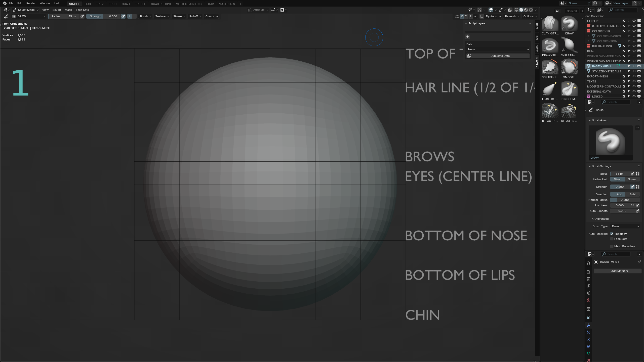
Task: Open the Render properties tab icon
Action: (x=588, y=272)
